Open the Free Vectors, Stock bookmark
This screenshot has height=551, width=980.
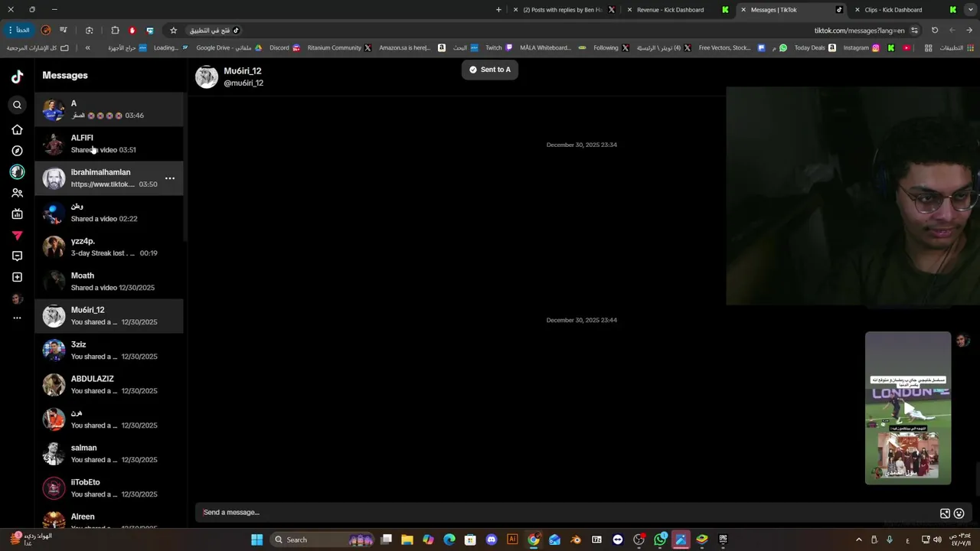pyautogui.click(x=731, y=47)
